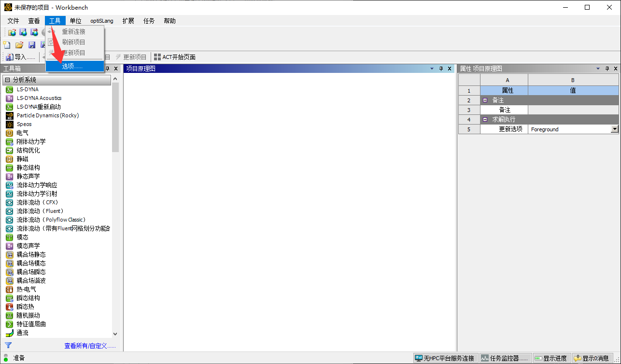
Task: Click the 瞬态热 analysis system icon
Action: 9,307
